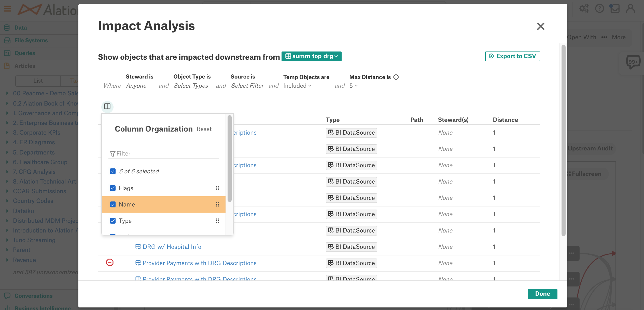
Task: Click the Max Distance info icon
Action: (x=396, y=77)
